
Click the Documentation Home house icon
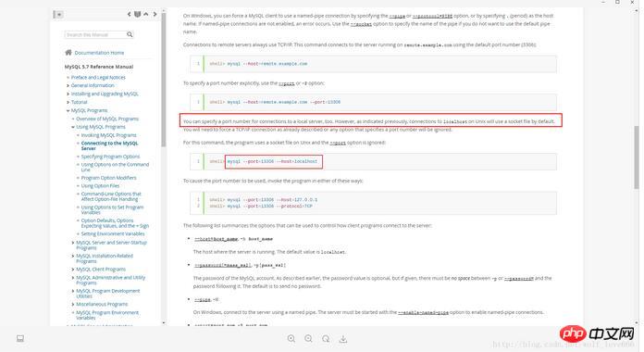68,52
